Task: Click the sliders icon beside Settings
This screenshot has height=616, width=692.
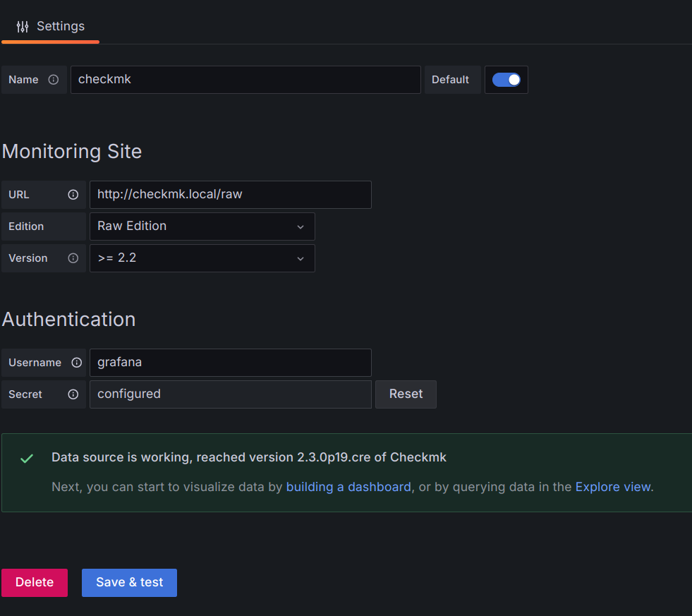Action: 22,25
